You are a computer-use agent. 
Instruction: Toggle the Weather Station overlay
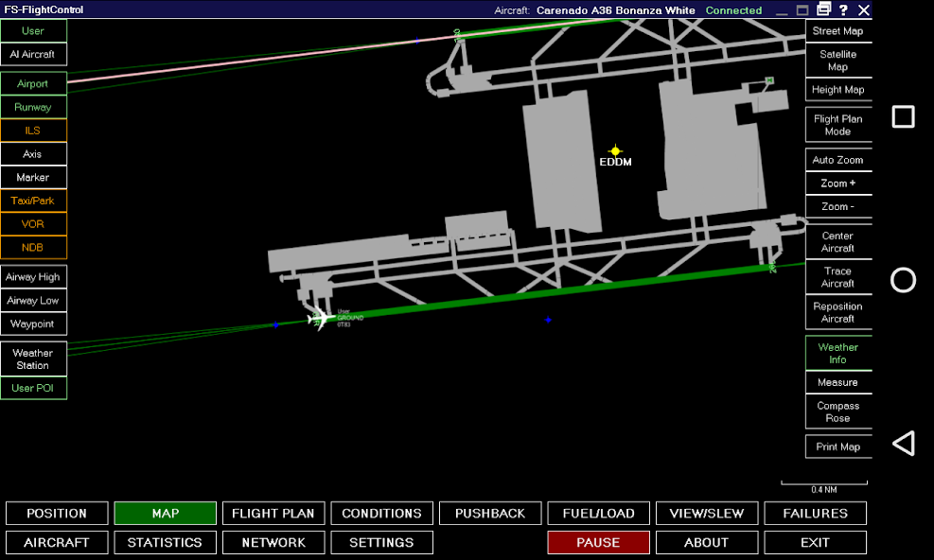pyautogui.click(x=33, y=359)
